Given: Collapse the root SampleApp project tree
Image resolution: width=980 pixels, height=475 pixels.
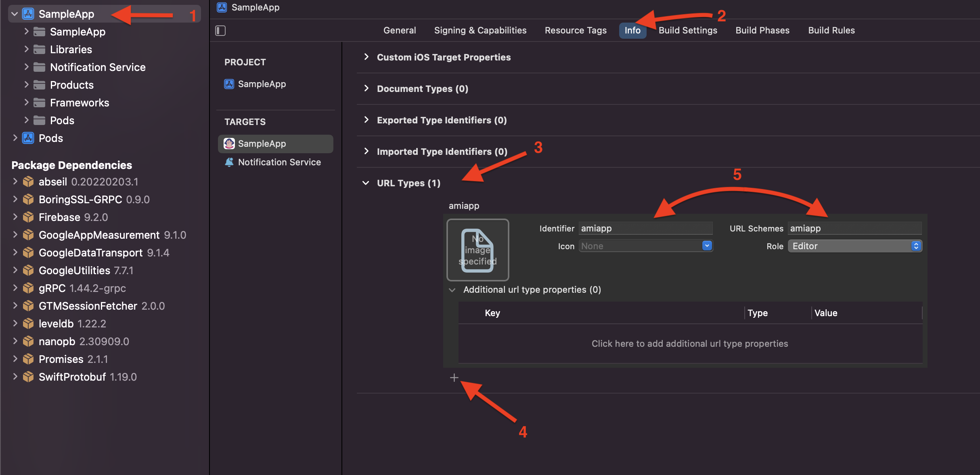Looking at the screenshot, I should [x=15, y=14].
